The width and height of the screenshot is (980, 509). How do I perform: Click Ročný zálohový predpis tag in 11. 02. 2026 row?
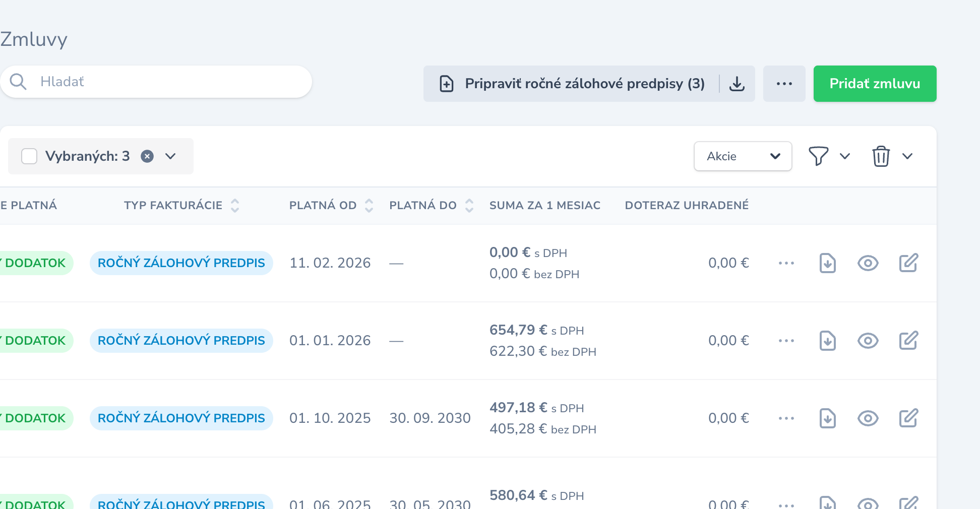[181, 263]
